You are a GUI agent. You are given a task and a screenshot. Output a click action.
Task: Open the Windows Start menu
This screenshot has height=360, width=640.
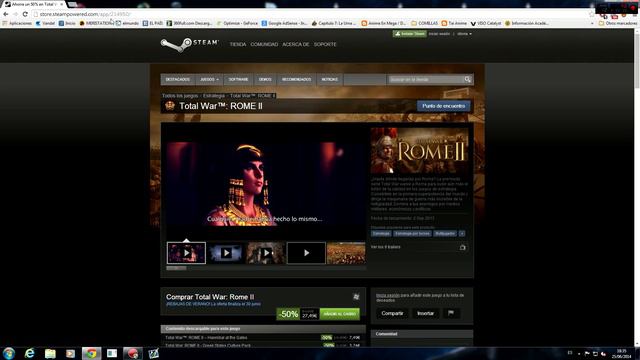click(9, 353)
